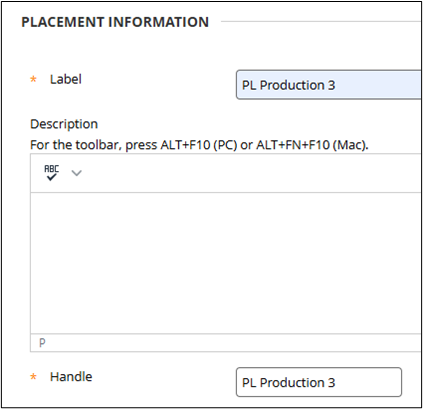
Task: Click the PLACEMENT INFORMATION section heading
Action: (x=115, y=22)
